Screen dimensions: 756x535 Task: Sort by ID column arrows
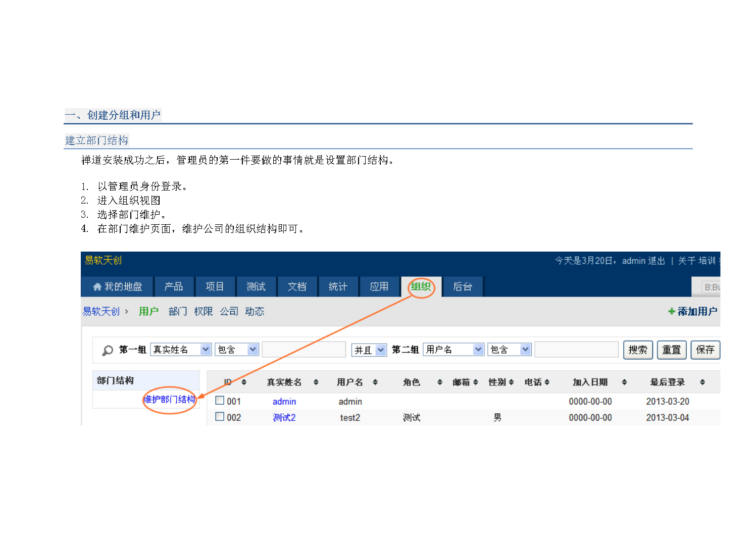click(244, 382)
